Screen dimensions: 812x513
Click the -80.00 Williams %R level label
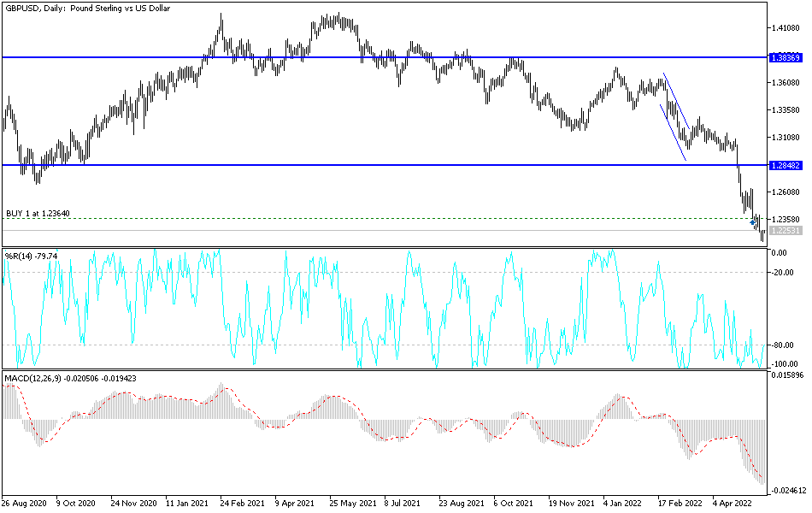pos(782,345)
